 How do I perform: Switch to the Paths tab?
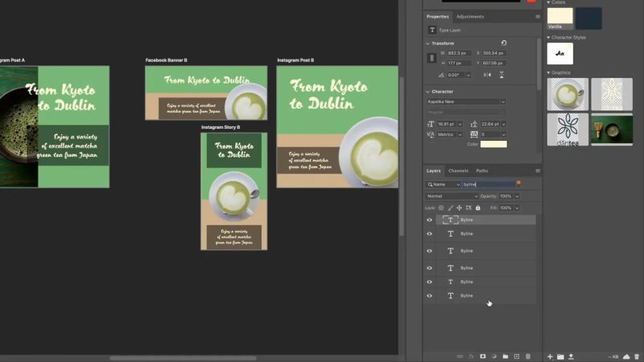(481, 171)
